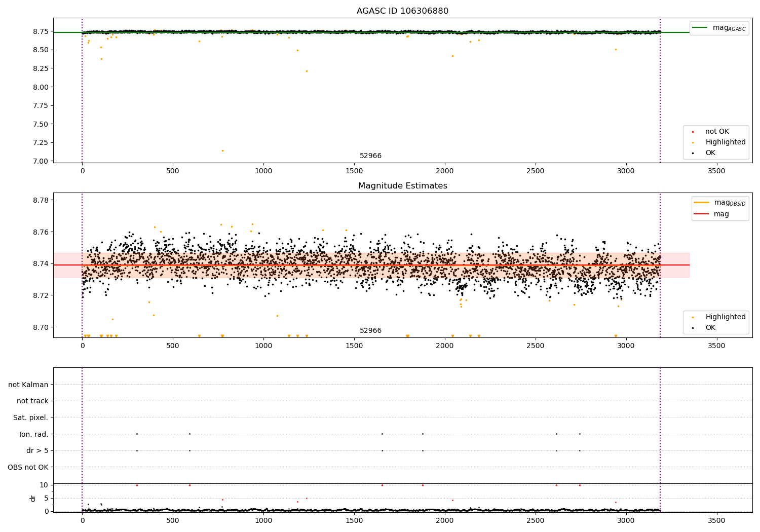The width and height of the screenshot is (760, 532).
Task: Click the 7.25 y-tick label on top plot
Action: coord(40,142)
